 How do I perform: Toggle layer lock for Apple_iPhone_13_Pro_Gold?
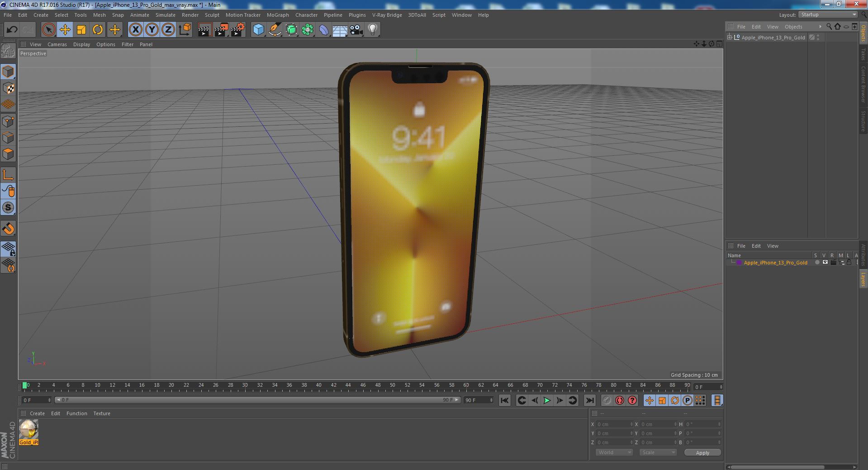849,263
